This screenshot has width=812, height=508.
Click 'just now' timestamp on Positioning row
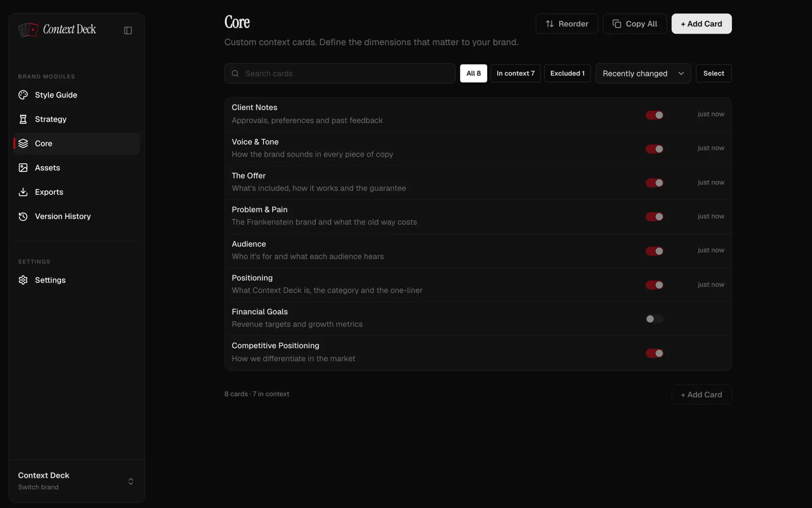tap(711, 284)
